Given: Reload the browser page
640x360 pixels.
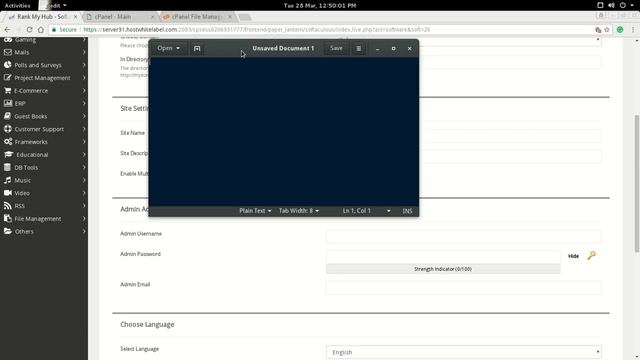Looking at the screenshot, I should pos(29,29).
